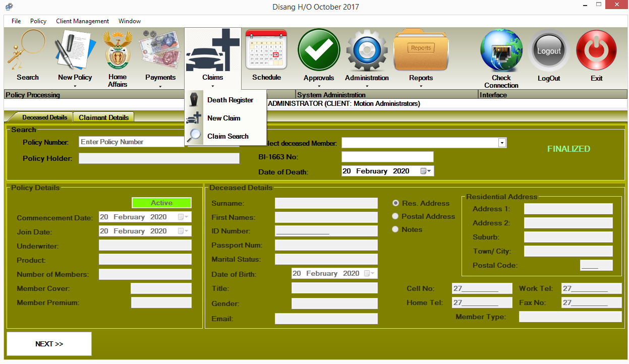Screen dimensions: 629x364
Task: Open the Administration gear icon
Action: 367,50
